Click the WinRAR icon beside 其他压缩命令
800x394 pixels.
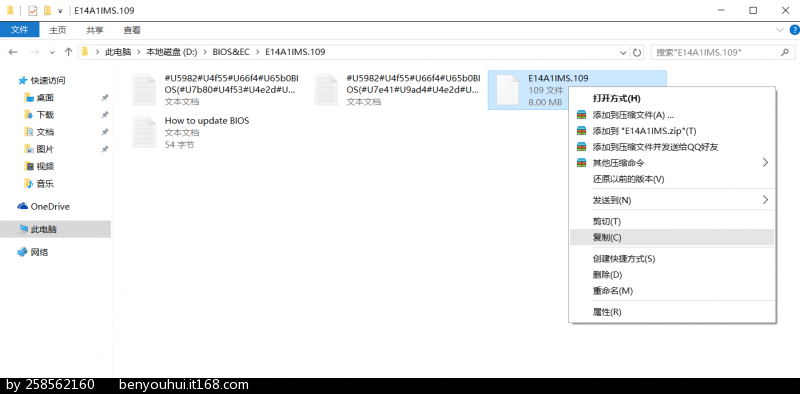pos(582,163)
